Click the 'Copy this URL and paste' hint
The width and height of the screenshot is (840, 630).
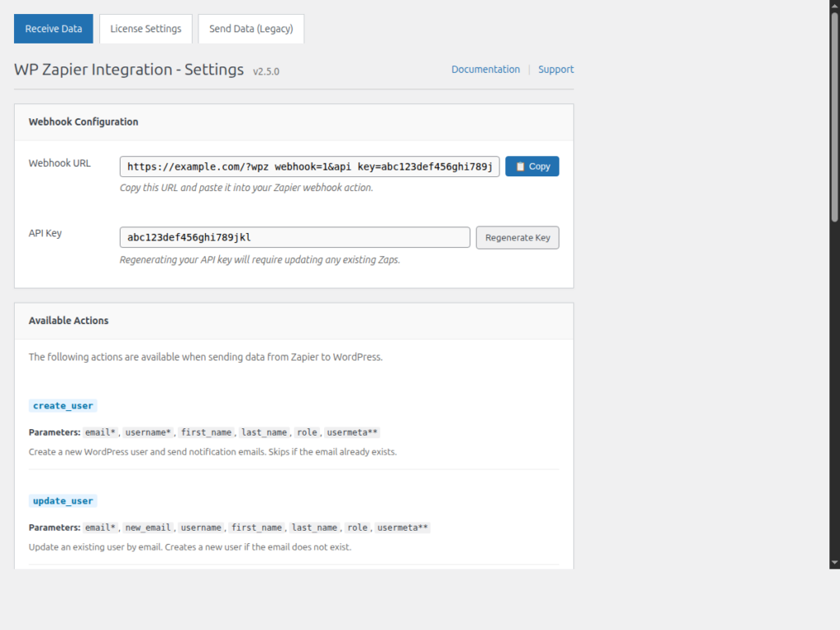(246, 188)
